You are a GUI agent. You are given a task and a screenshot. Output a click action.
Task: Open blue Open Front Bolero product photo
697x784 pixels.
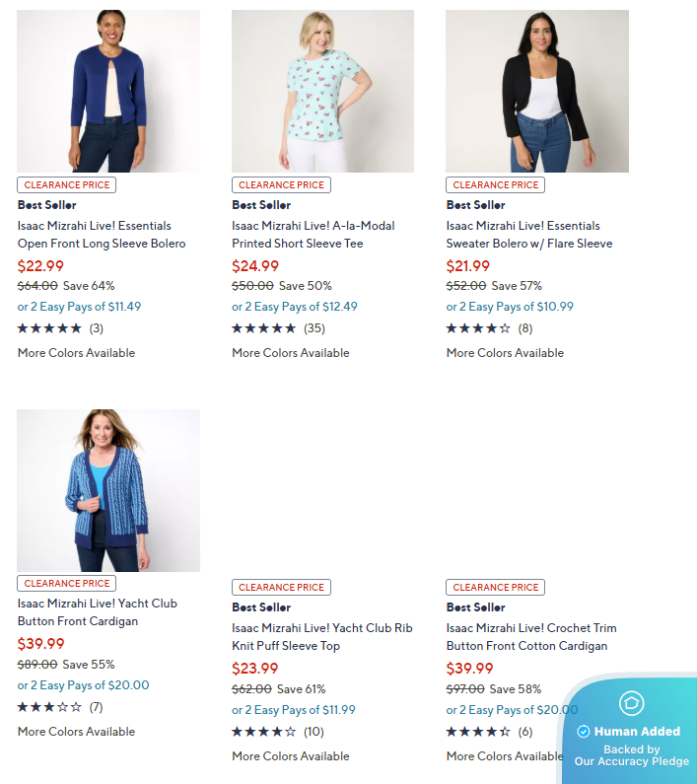coord(108,91)
